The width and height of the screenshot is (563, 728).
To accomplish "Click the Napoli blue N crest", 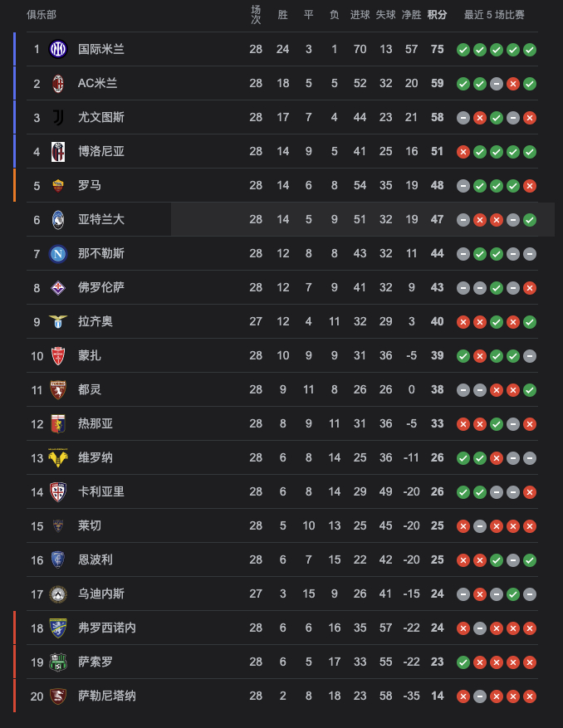I will (58, 254).
